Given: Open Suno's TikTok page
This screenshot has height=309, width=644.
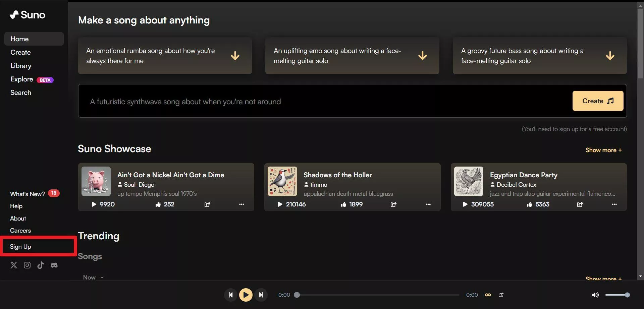Looking at the screenshot, I should (x=41, y=265).
